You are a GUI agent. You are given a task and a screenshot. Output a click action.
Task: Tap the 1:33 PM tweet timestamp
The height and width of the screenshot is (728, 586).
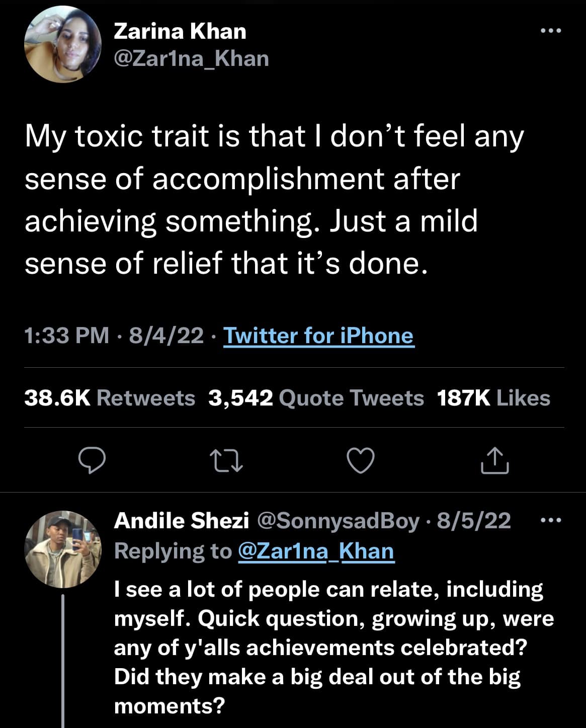[66, 336]
